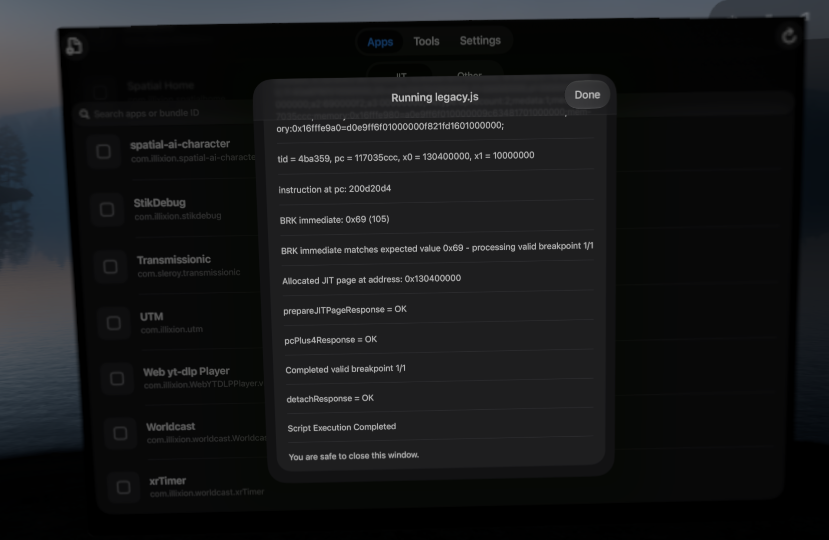Click 'detachResponse = OK' log line
Image resolution: width=829 pixels, height=540 pixels.
[x=330, y=398]
